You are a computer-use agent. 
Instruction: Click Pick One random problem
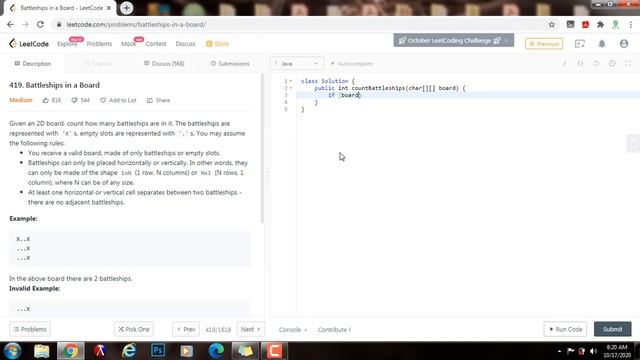pos(134,329)
